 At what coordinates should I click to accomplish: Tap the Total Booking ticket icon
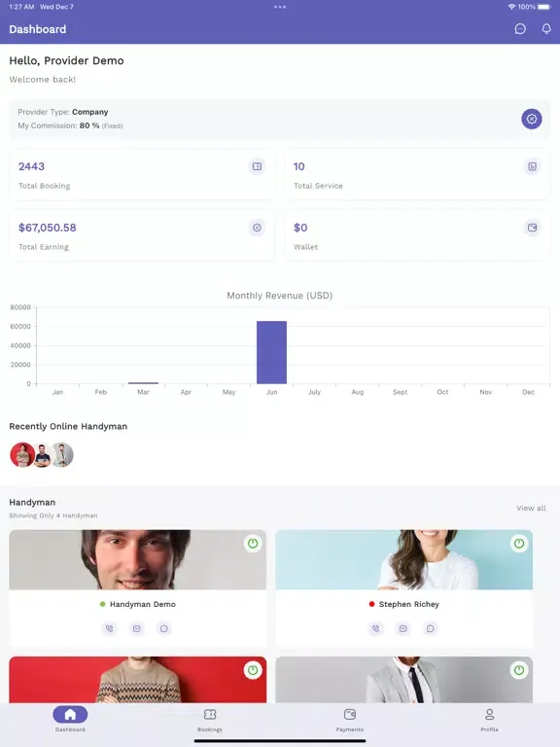click(257, 166)
